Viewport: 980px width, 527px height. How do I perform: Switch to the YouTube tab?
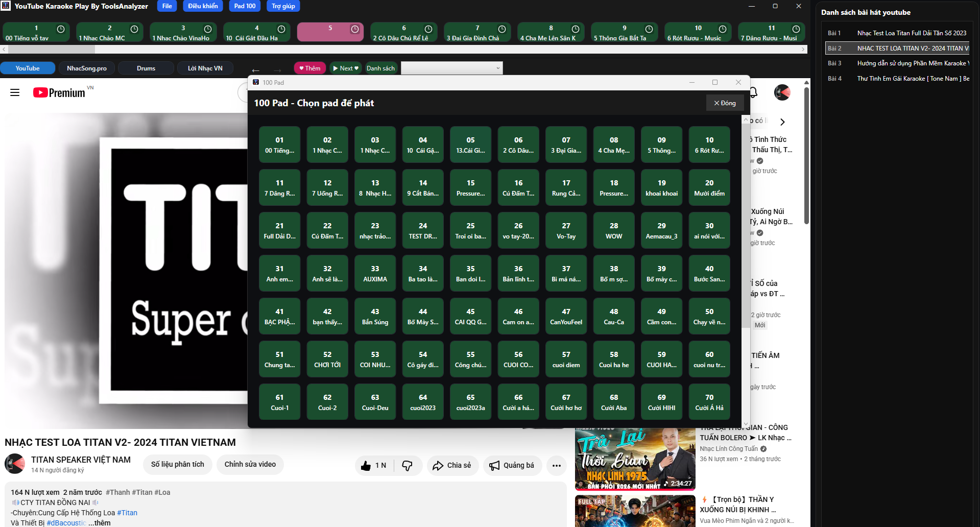(x=28, y=68)
